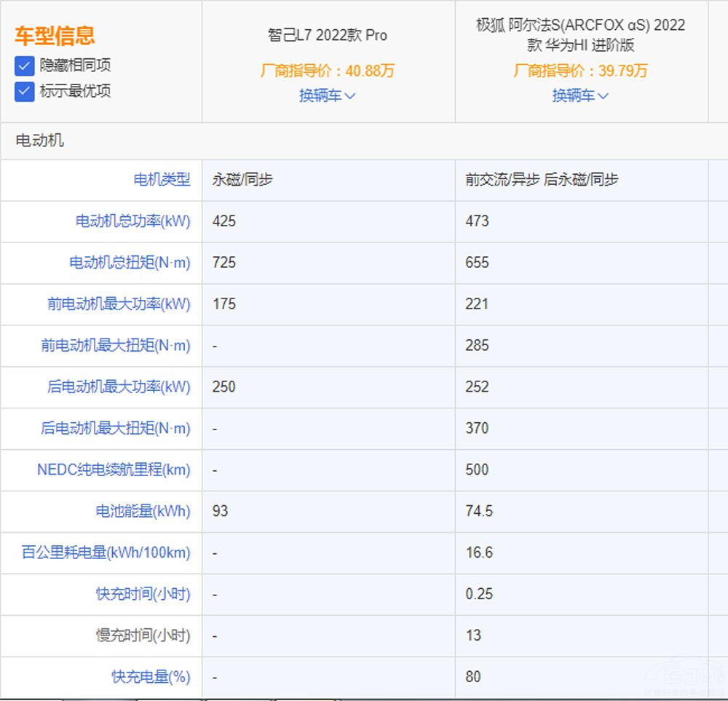The height and width of the screenshot is (701, 728).
Task: Toggle both comparison filter checkboxes off starting with 隐藏相同项
Action: (25, 66)
